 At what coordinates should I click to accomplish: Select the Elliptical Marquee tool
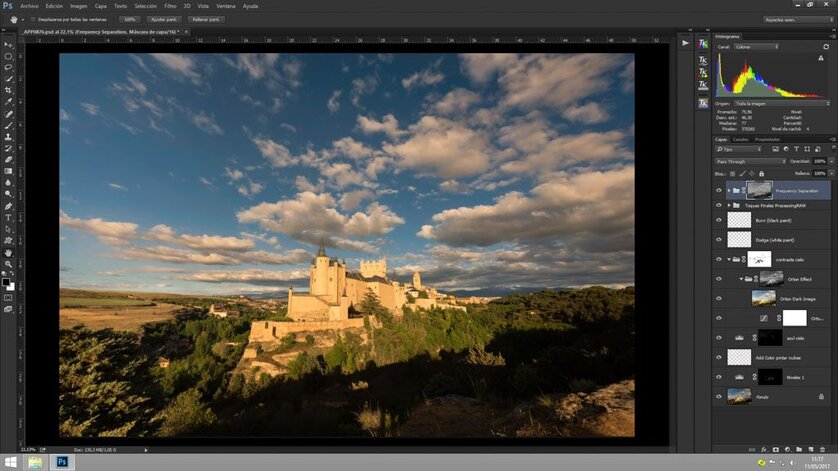(x=8, y=56)
